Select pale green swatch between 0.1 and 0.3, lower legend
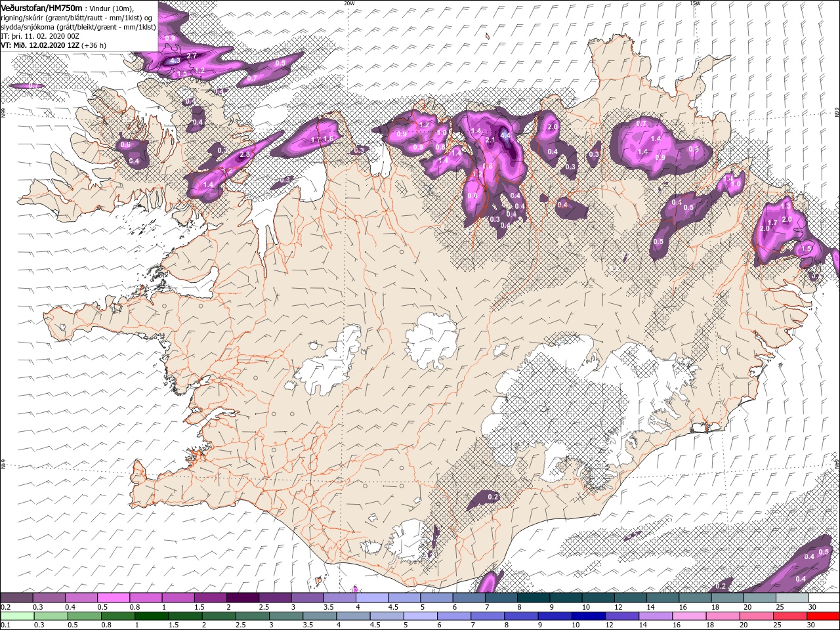The width and height of the screenshot is (840, 630). [x=18, y=616]
